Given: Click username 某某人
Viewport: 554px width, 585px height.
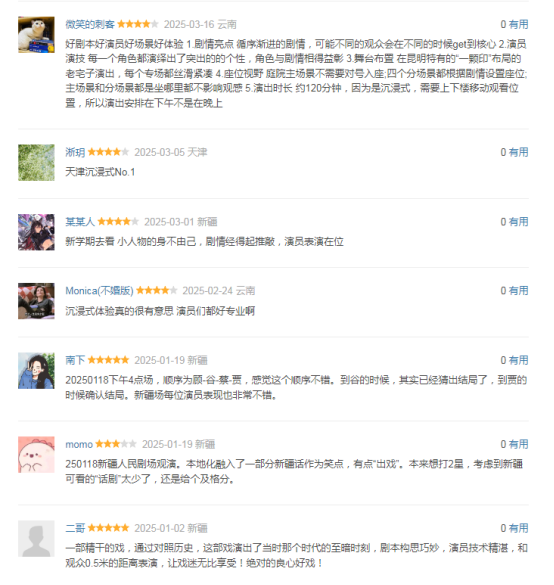Looking at the screenshot, I should pos(80,222).
